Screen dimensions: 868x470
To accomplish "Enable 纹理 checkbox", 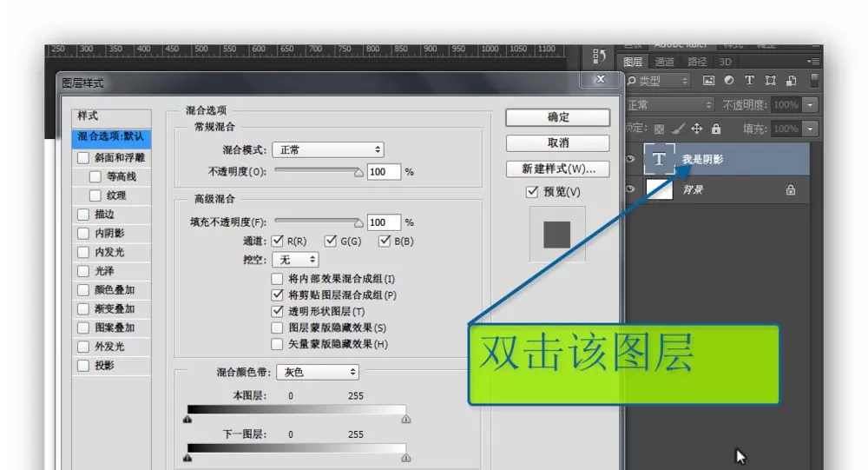I will click(x=95, y=195).
